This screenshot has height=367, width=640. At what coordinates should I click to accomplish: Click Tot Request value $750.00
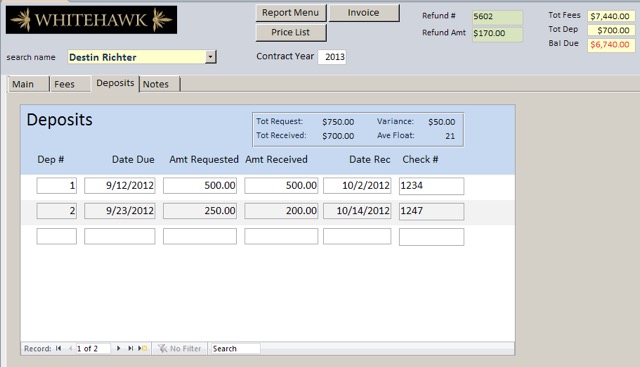tap(338, 122)
